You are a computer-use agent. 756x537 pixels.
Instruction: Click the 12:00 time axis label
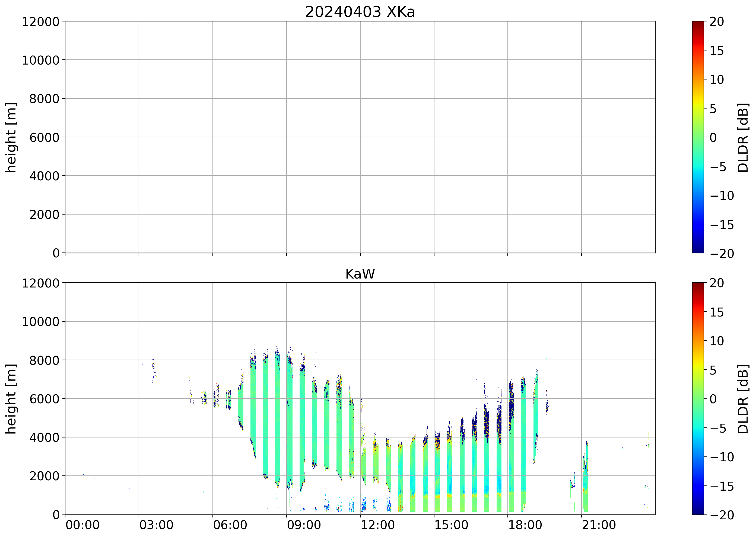coord(377,525)
